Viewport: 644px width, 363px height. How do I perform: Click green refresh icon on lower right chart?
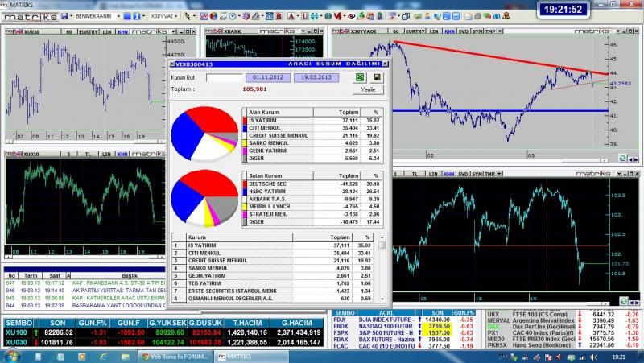tap(623, 301)
